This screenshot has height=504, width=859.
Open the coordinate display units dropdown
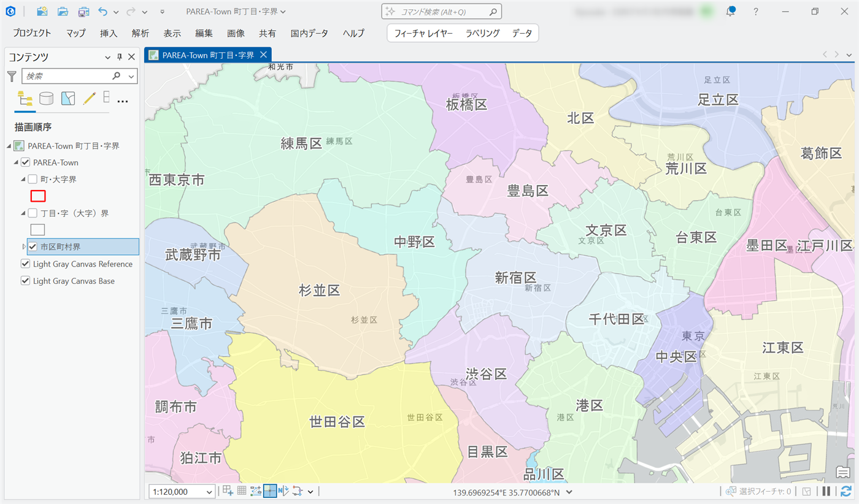tap(569, 492)
